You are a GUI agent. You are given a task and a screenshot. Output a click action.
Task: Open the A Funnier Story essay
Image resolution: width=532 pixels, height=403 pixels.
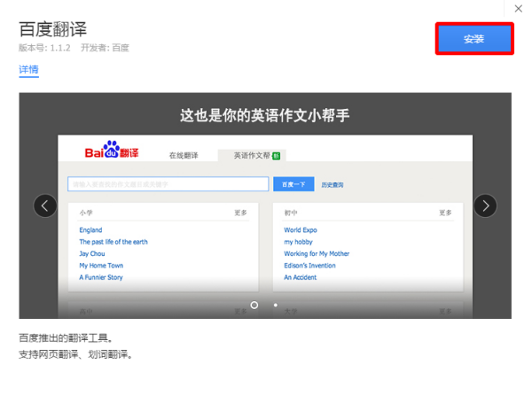click(101, 277)
